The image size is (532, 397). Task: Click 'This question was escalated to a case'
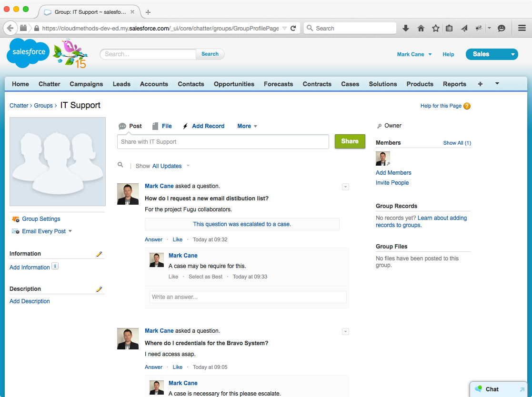(x=242, y=224)
